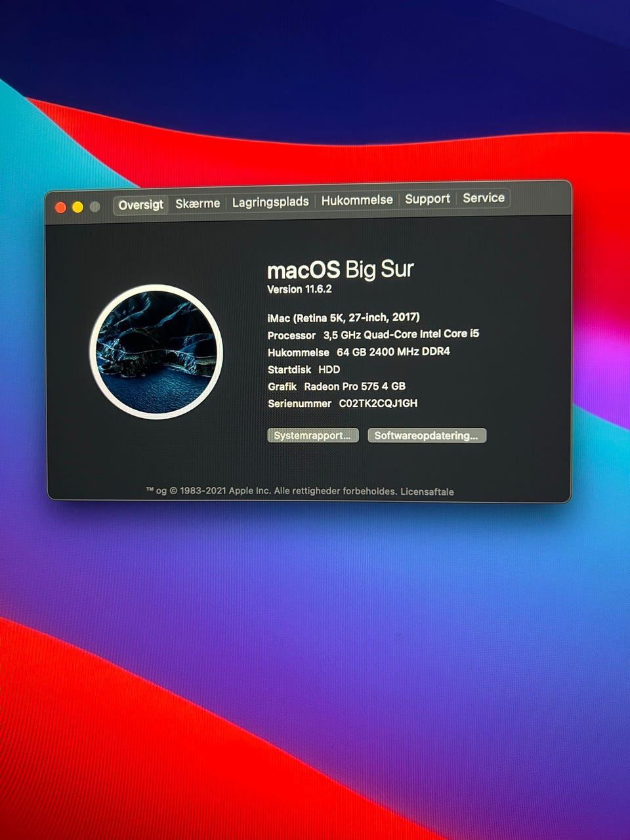Minimize the window with the yellow button
The image size is (630, 840).
pos(77,207)
